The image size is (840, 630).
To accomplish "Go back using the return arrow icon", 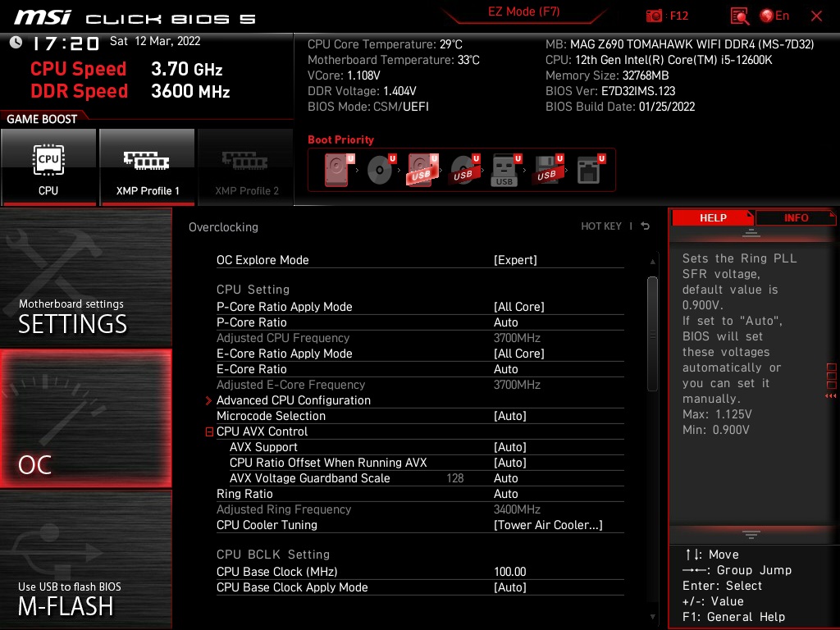I will (646, 226).
